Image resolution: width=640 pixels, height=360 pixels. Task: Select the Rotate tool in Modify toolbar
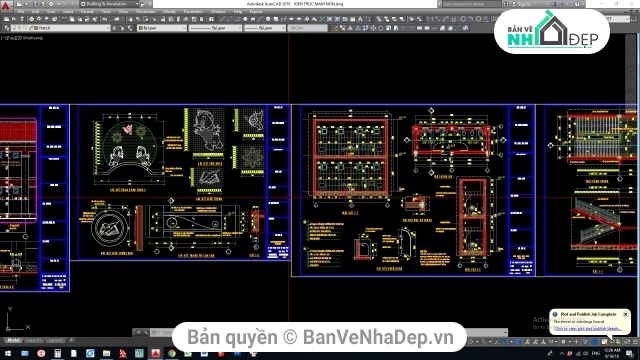[x=380, y=28]
